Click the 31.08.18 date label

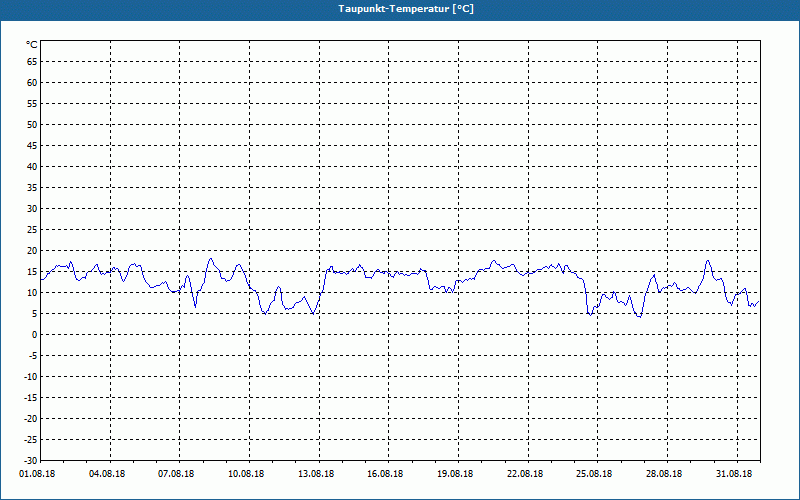[x=734, y=474]
